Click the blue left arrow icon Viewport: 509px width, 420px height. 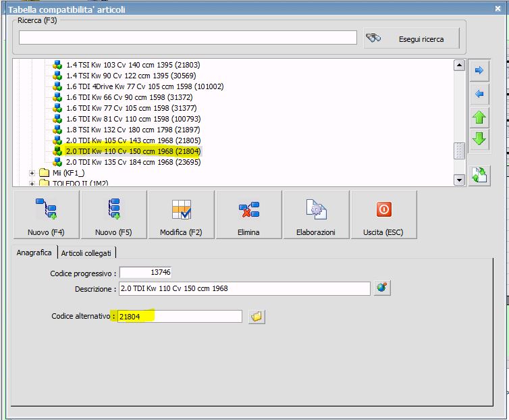479,95
